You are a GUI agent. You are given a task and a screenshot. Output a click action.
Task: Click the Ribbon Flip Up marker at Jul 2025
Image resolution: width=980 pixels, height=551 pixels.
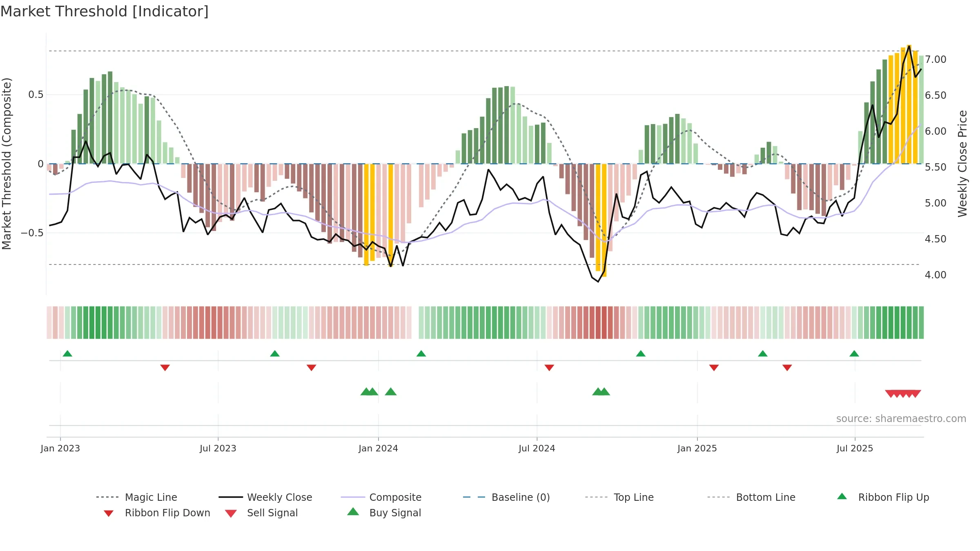coord(854,353)
